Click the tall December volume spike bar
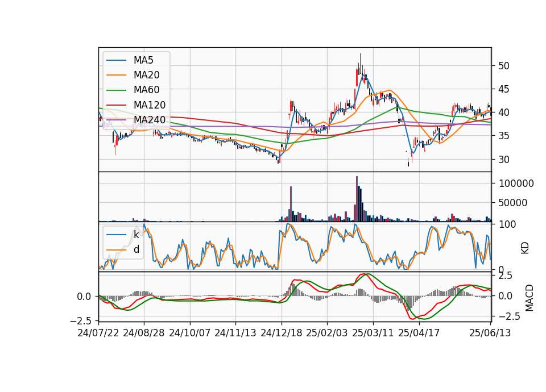 [x=291, y=204]
